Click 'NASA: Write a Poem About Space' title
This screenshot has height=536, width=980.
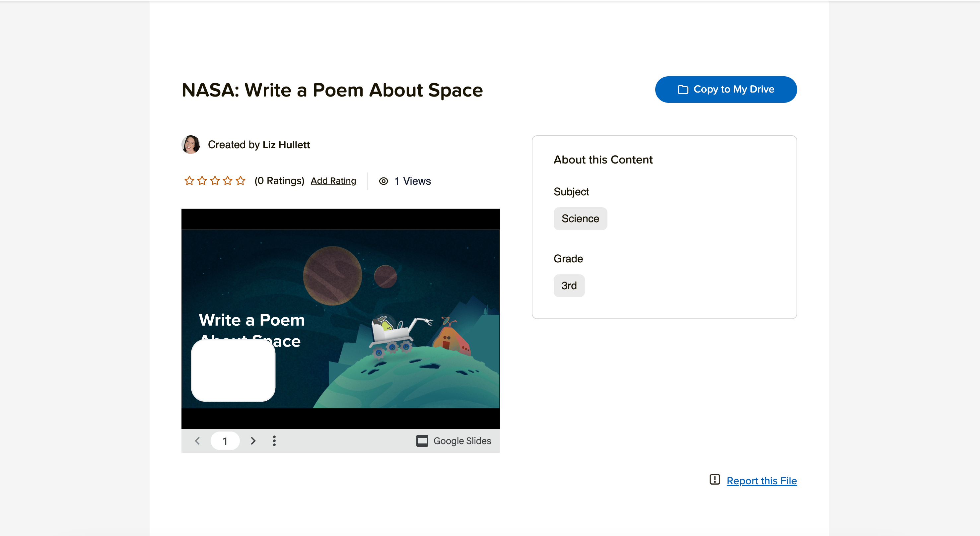(x=332, y=90)
